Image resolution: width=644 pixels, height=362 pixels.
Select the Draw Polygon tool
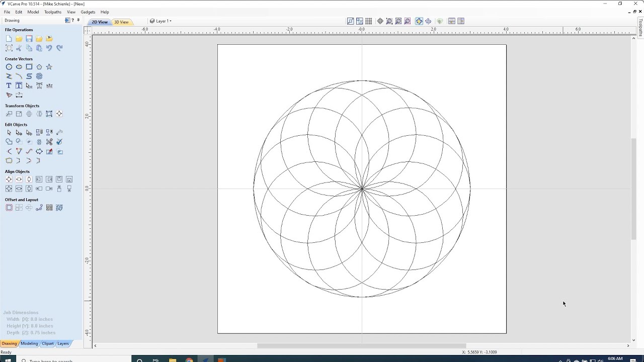39,67
